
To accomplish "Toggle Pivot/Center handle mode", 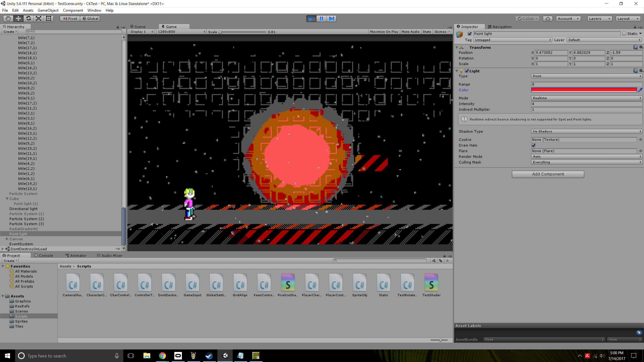I will pos(70,19).
